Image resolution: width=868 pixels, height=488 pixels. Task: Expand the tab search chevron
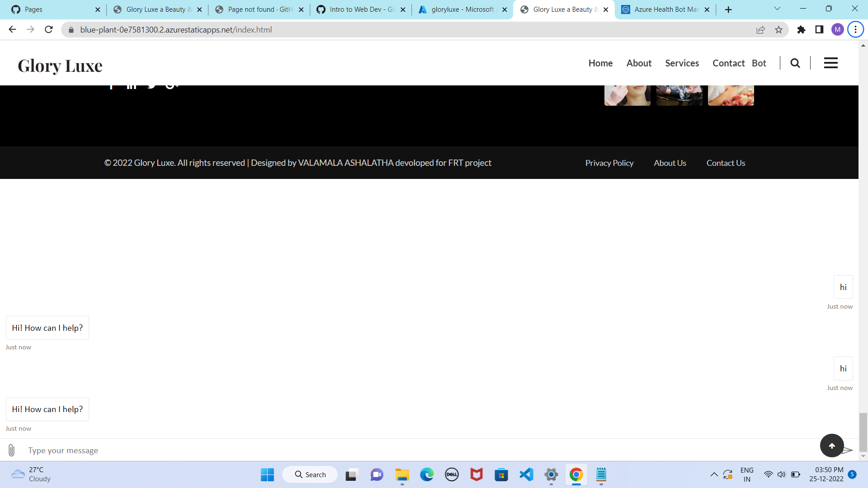click(x=777, y=9)
